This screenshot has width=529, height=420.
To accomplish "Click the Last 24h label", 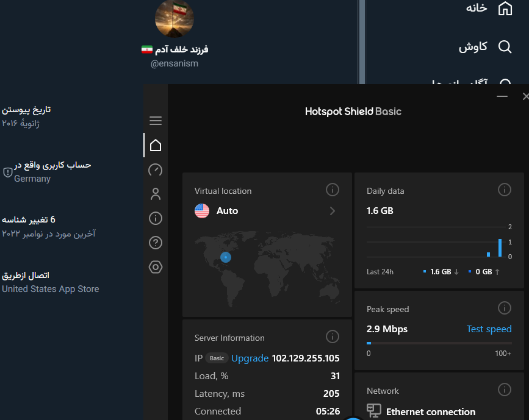I will [380, 272].
